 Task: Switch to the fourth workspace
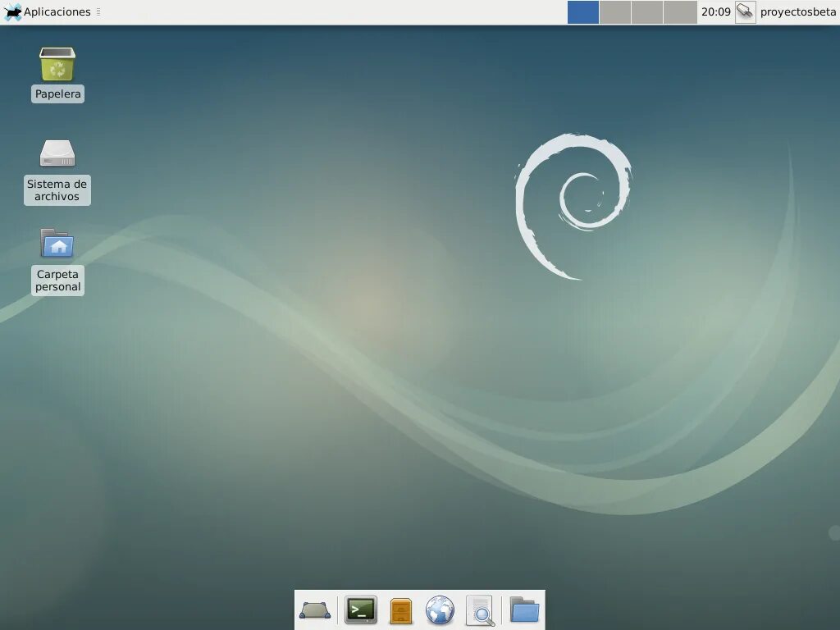click(680, 11)
